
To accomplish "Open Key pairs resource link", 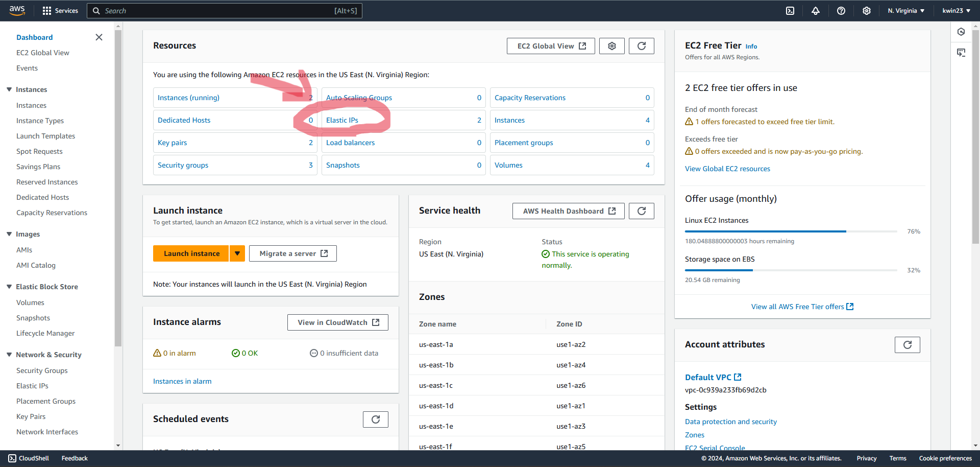I will click(x=172, y=143).
